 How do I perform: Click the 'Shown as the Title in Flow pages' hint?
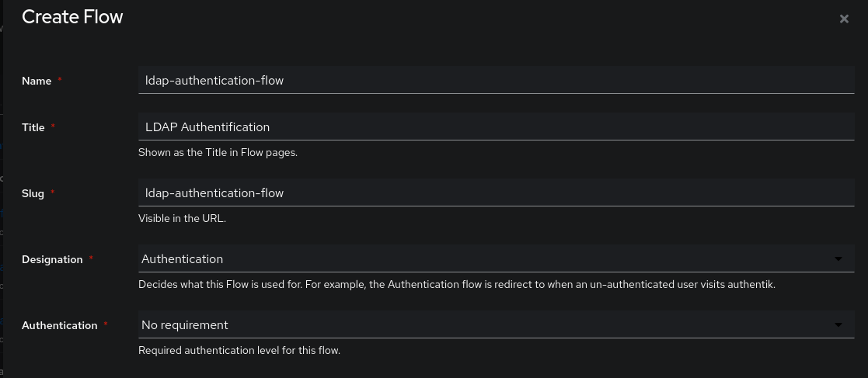pos(218,153)
